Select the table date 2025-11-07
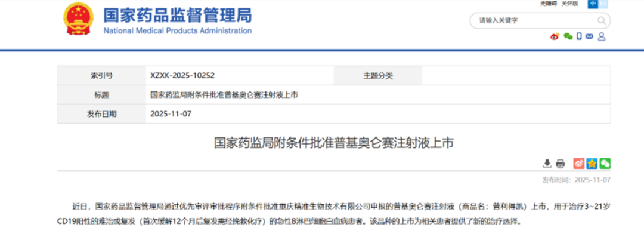This screenshot has width=644, height=252. coord(171,114)
